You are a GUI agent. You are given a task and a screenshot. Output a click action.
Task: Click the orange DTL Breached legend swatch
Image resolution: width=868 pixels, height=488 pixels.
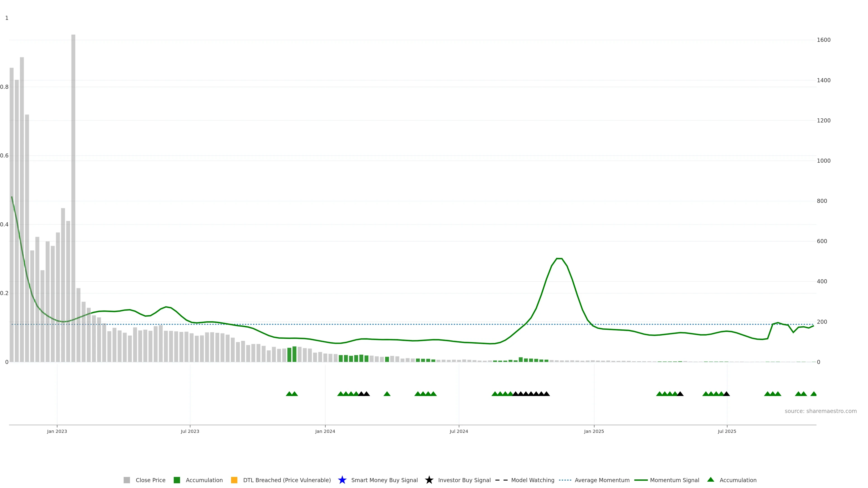(234, 480)
